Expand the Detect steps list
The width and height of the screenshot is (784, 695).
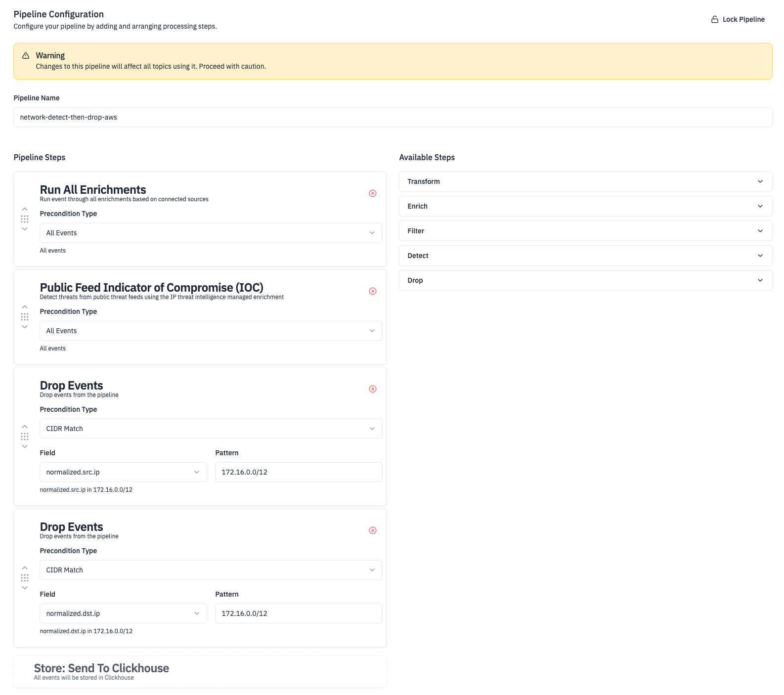pyautogui.click(x=585, y=256)
